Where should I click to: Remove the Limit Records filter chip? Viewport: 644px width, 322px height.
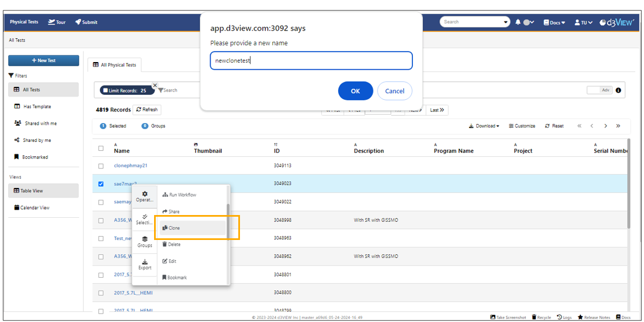[x=155, y=85]
